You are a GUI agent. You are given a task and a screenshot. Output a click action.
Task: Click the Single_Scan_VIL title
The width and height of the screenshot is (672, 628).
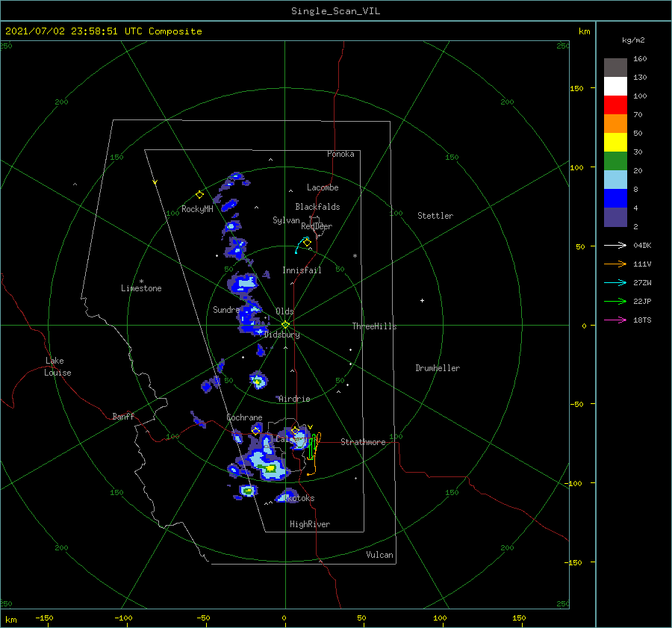(335, 11)
